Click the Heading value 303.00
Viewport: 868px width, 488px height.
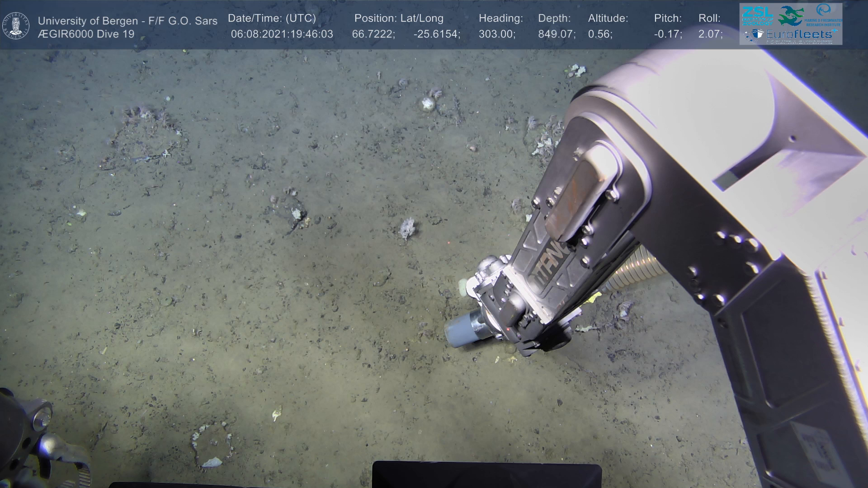[496, 34]
